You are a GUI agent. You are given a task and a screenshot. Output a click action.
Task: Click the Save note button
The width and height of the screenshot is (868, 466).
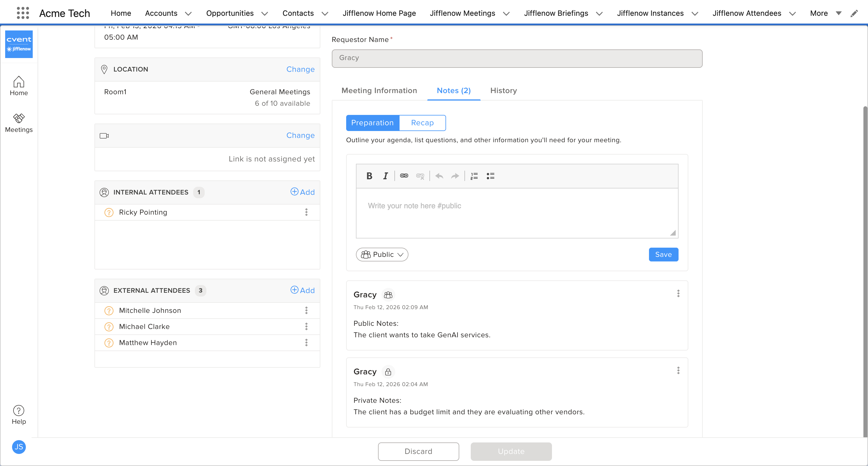pos(663,255)
